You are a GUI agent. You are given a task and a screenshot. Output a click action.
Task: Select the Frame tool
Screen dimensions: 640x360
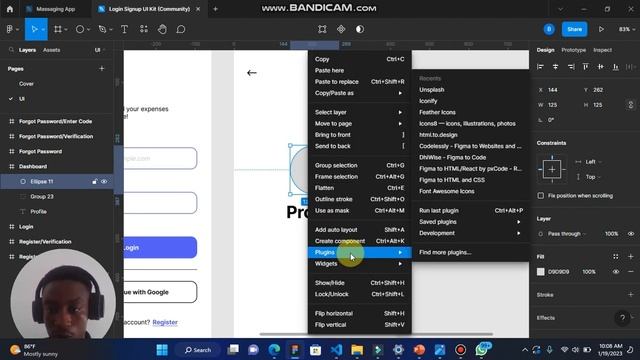point(58,29)
